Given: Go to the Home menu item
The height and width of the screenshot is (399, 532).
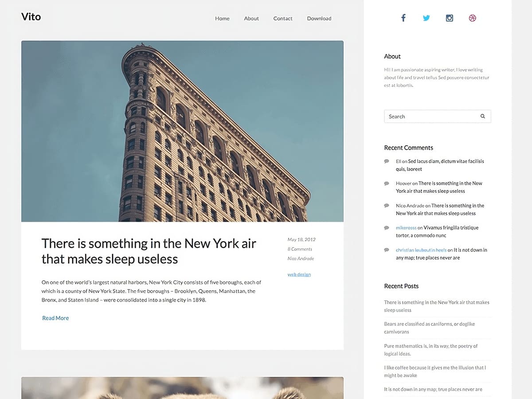Looking at the screenshot, I should tap(222, 19).
